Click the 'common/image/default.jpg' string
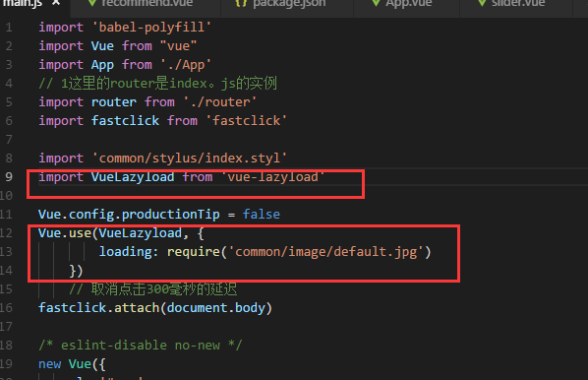 click(325, 252)
